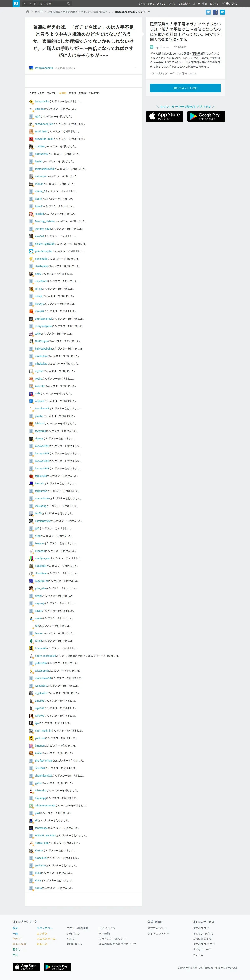Open user lacucaracha's profile link
The height and width of the screenshot is (980, 250).
click(42, 102)
